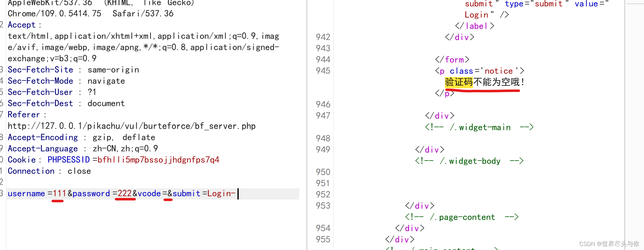The height and width of the screenshot is (250, 644).
Task: Click the exchange;v=b3;q=0.9 line
Action: coord(52,59)
